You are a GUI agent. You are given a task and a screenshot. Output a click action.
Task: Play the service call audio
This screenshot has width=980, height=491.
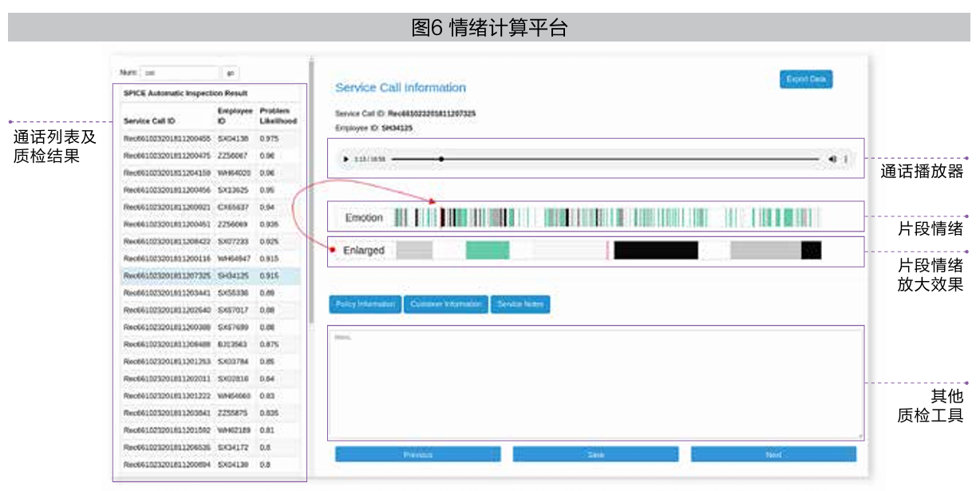pos(346,160)
